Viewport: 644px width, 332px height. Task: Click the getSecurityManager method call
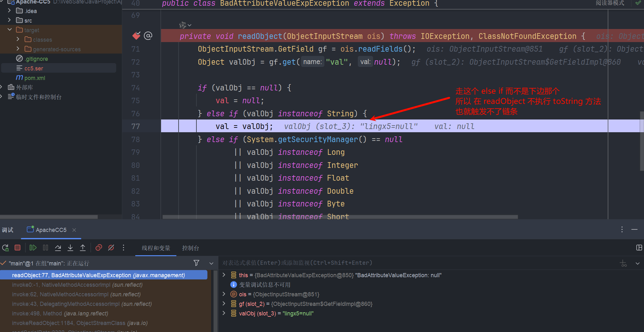click(x=318, y=140)
